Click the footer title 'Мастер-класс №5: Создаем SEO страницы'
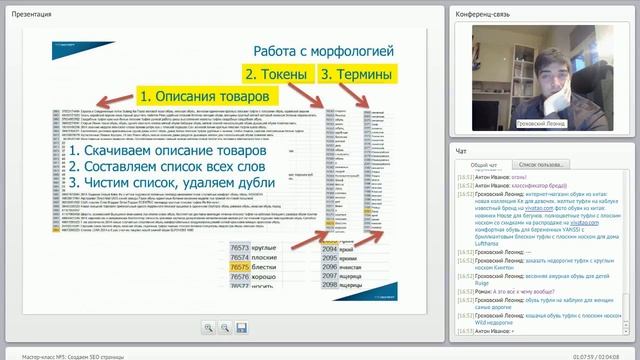 [73, 357]
